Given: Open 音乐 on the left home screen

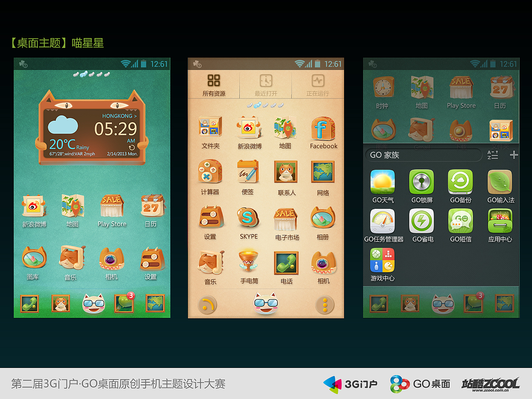Looking at the screenshot, I should coord(72,258).
